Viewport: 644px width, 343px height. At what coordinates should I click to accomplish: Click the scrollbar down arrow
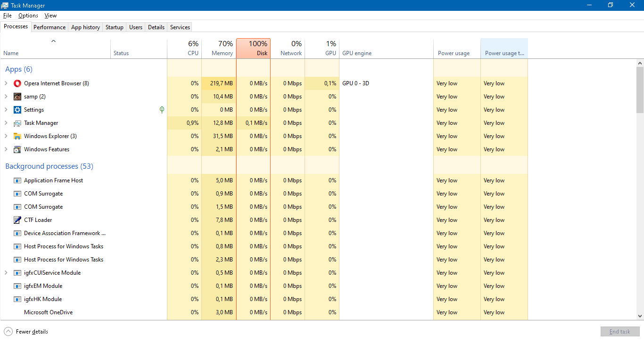(640, 316)
